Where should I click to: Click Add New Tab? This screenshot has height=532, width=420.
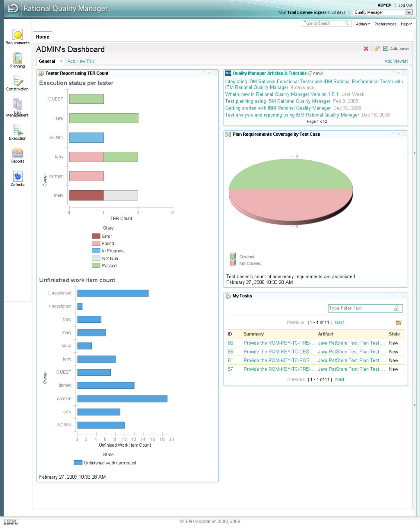pyautogui.click(x=81, y=62)
